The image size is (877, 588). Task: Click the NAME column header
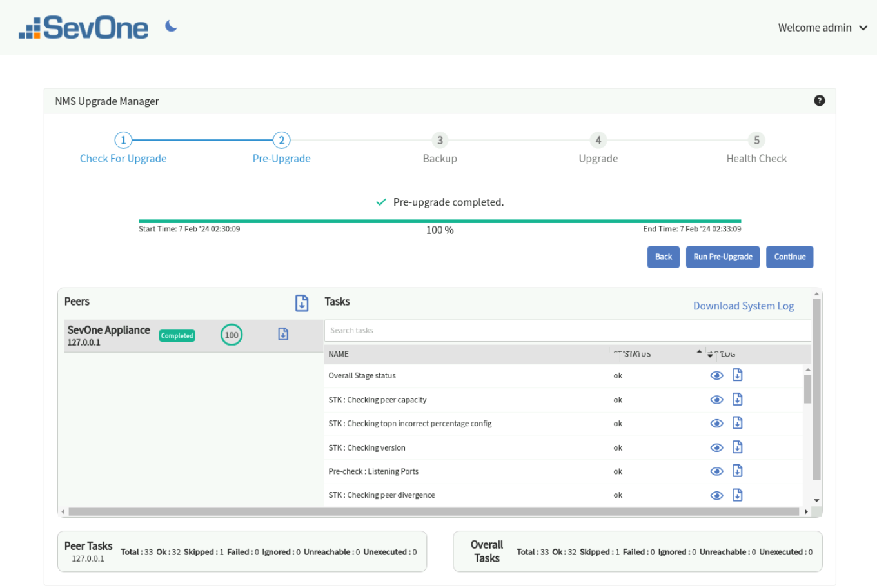[x=339, y=354]
